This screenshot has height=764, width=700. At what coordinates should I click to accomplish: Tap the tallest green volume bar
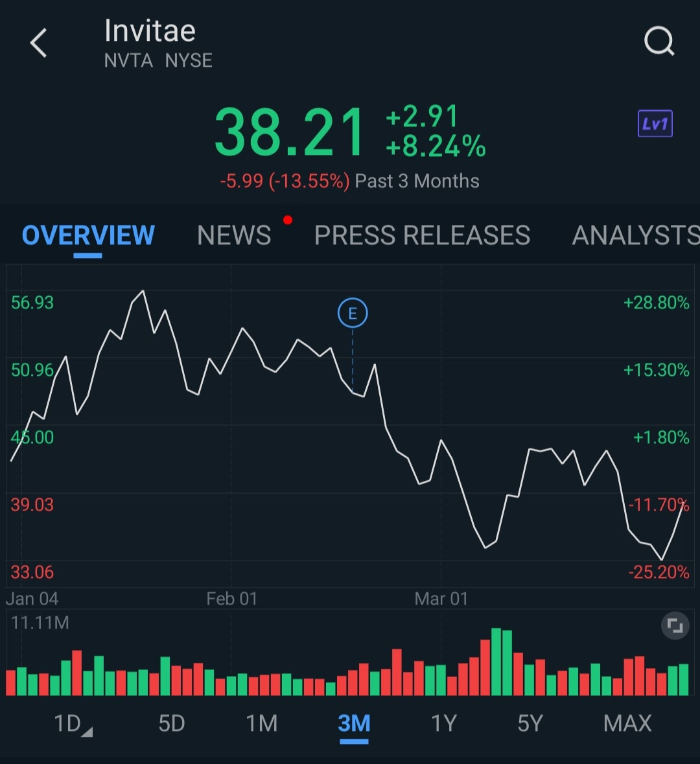tap(496, 662)
